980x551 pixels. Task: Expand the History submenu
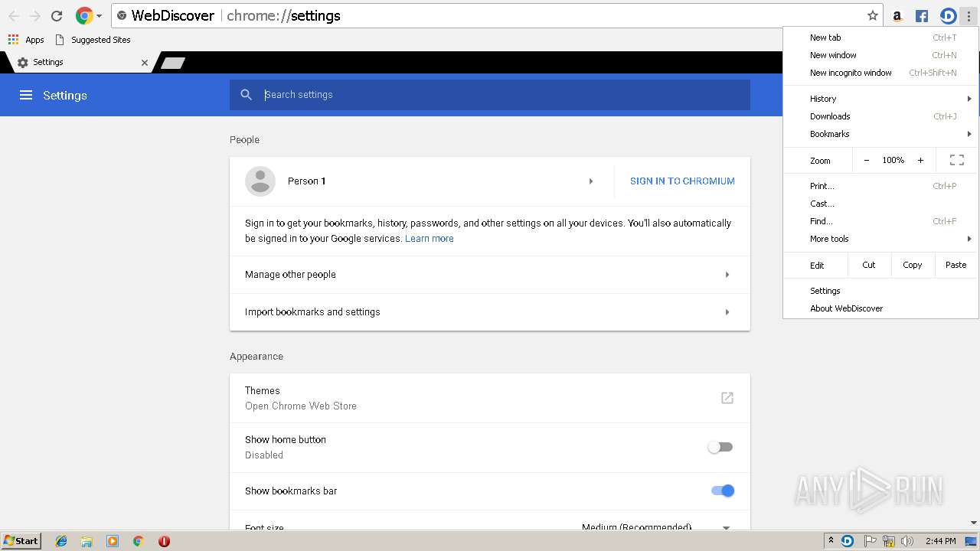tap(880, 99)
